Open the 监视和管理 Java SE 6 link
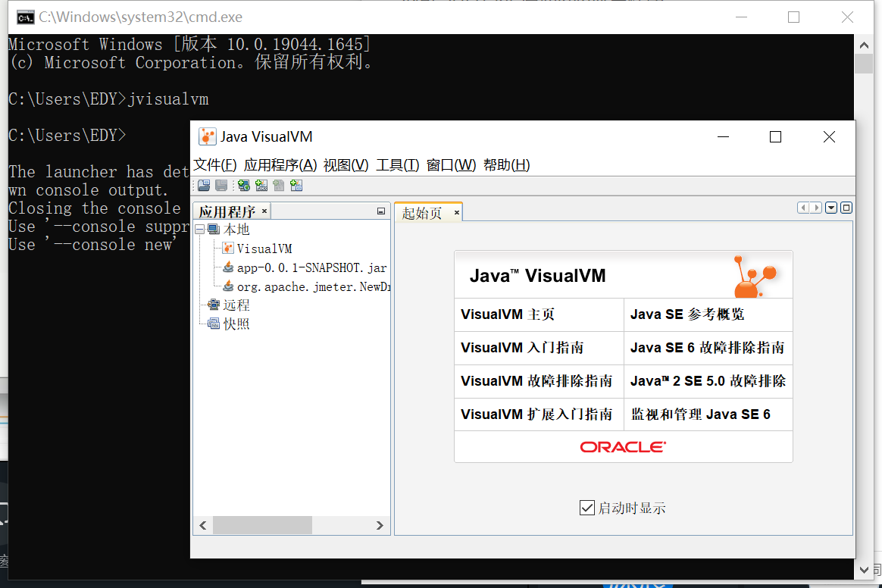Image resolution: width=882 pixels, height=588 pixels. [700, 414]
